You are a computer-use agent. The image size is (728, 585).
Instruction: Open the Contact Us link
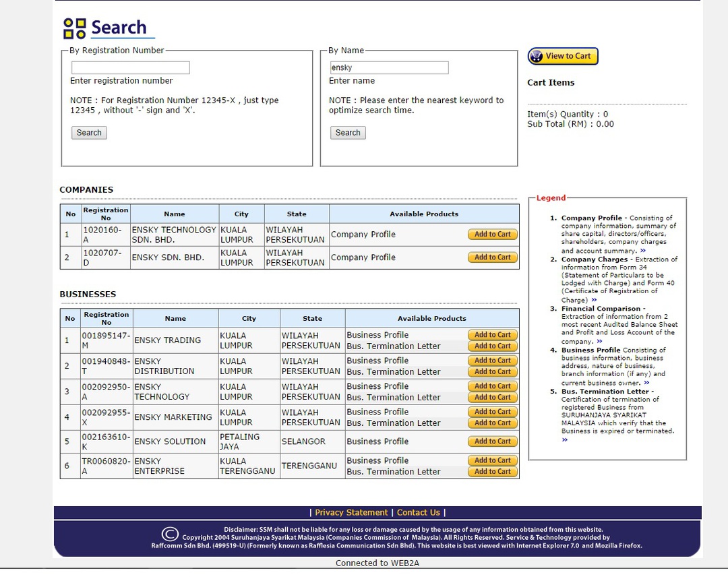pyautogui.click(x=418, y=513)
